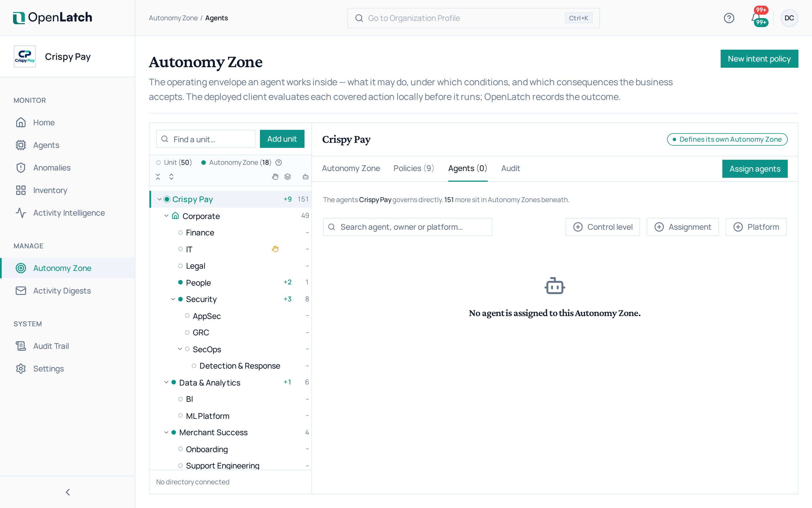
Task: Click the Find a unit search field
Action: click(205, 139)
